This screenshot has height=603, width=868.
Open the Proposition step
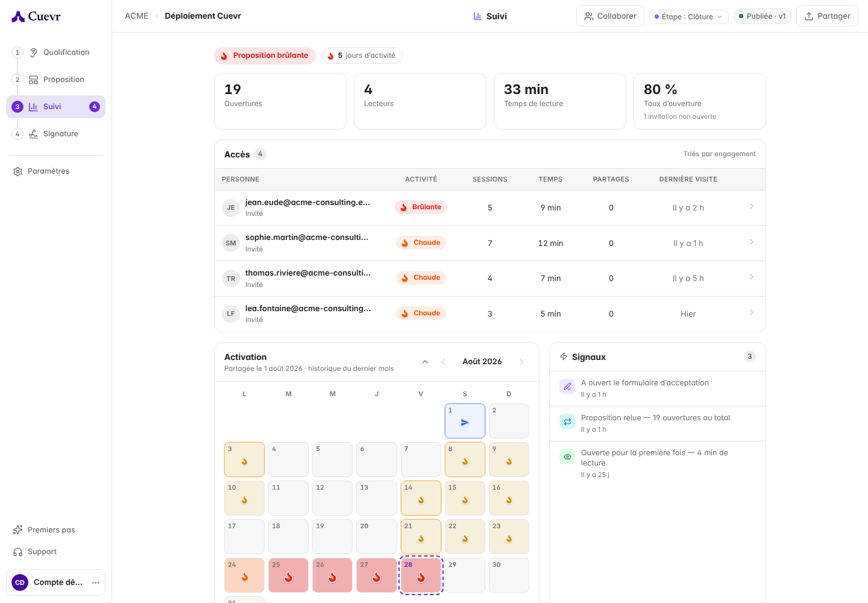(x=56, y=80)
